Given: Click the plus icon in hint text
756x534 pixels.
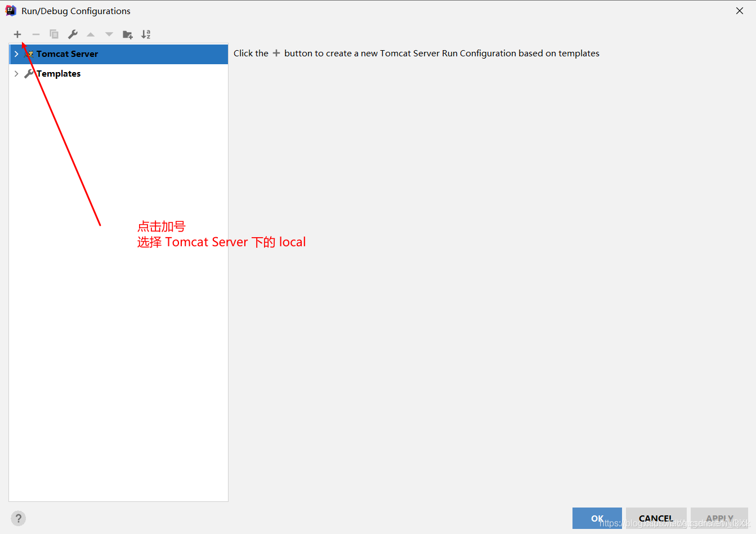Looking at the screenshot, I should (x=276, y=53).
